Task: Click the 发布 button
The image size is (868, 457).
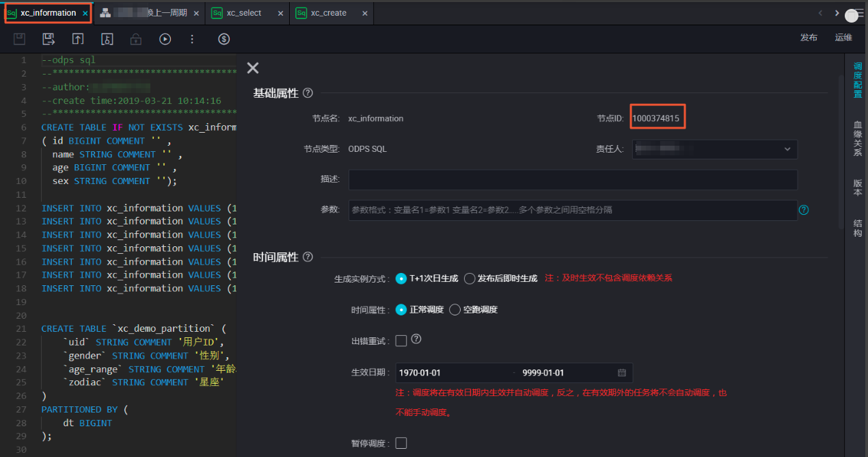Action: tap(809, 38)
